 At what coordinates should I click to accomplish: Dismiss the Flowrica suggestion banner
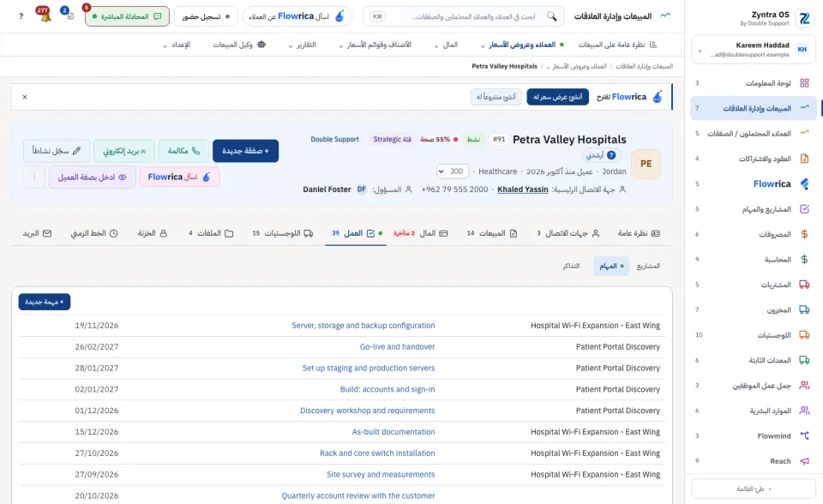coord(25,97)
